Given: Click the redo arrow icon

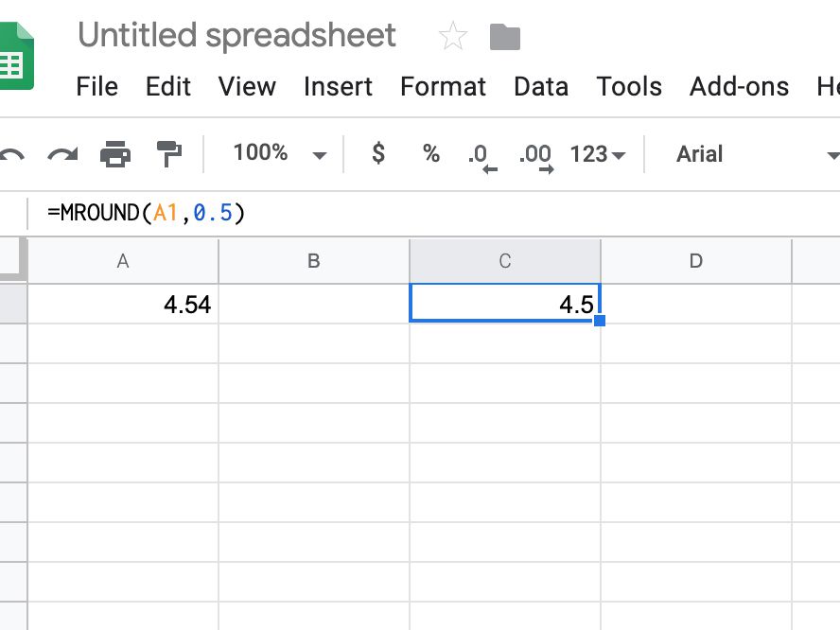Looking at the screenshot, I should click(62, 154).
